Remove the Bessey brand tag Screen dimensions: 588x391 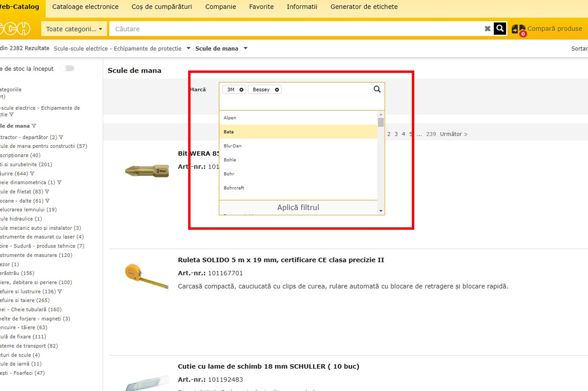[x=277, y=90]
